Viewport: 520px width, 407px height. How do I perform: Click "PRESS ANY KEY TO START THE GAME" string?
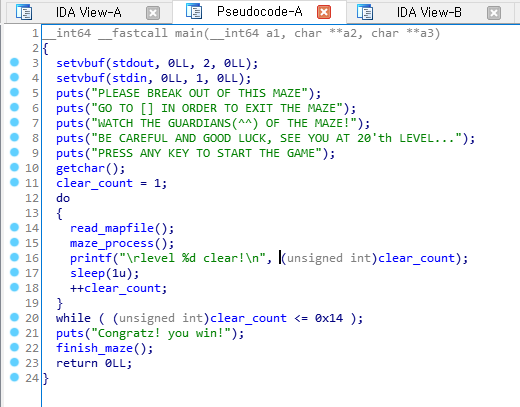[206, 153]
